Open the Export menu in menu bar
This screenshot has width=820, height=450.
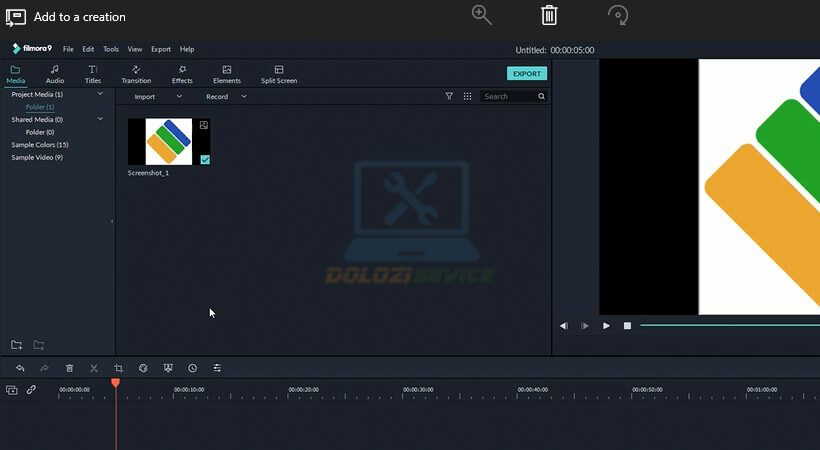coord(160,49)
